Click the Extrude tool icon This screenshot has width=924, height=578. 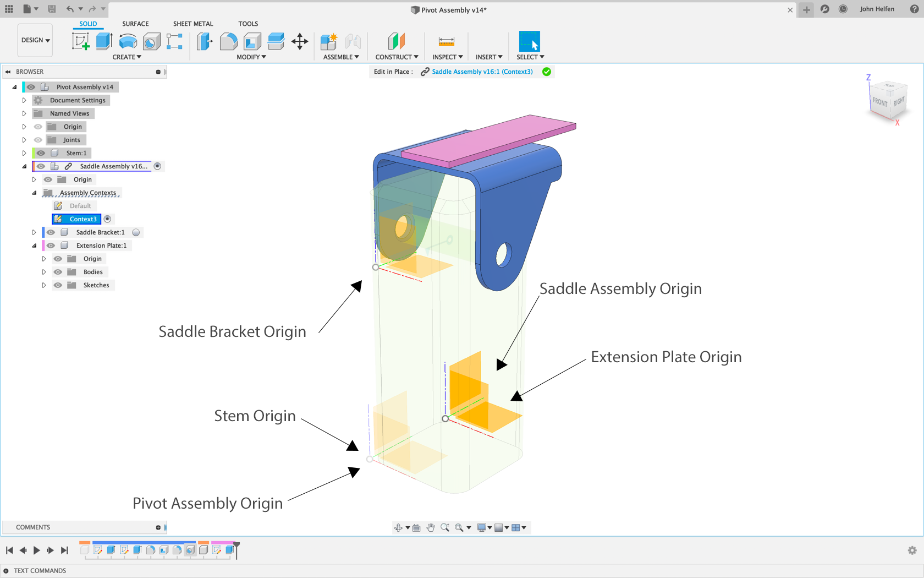[104, 41]
